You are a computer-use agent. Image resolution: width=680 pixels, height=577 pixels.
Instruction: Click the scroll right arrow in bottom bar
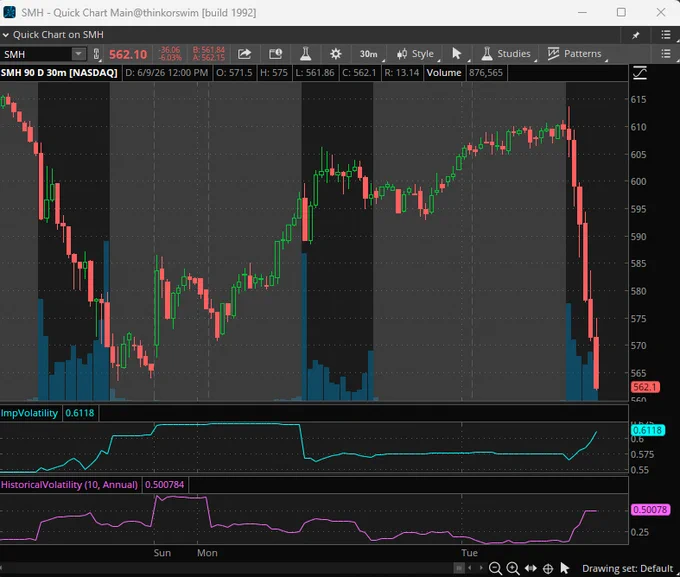pyautogui.click(x=481, y=568)
